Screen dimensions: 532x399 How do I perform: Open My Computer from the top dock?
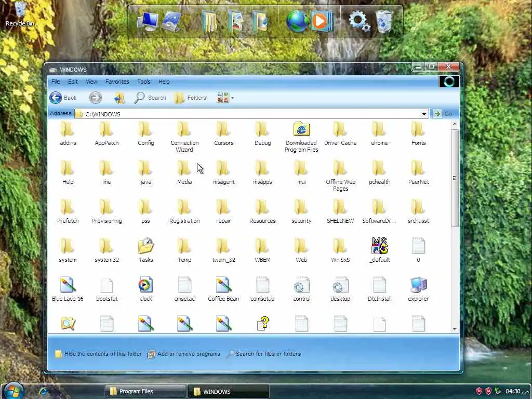148,21
